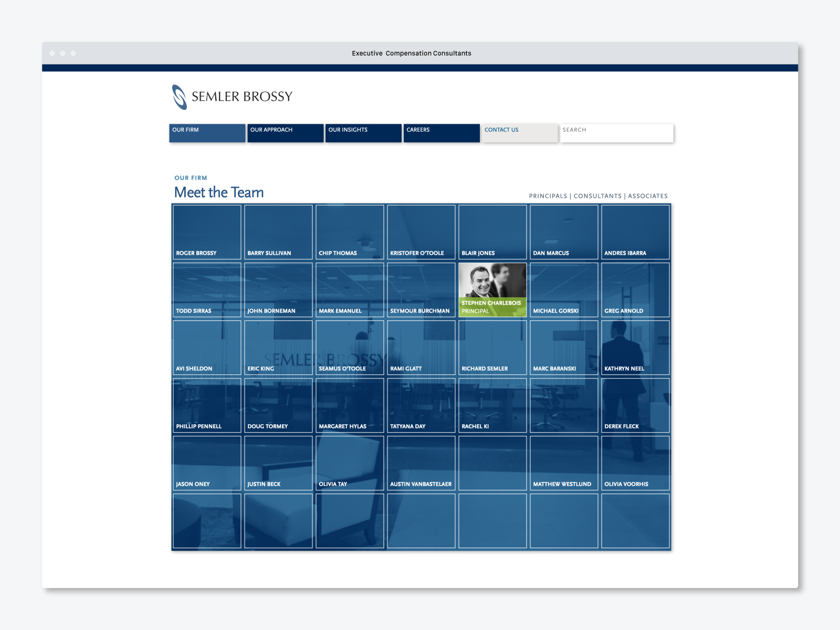Open the Justin Beck tile
The width and height of the screenshot is (840, 630).
click(x=278, y=463)
